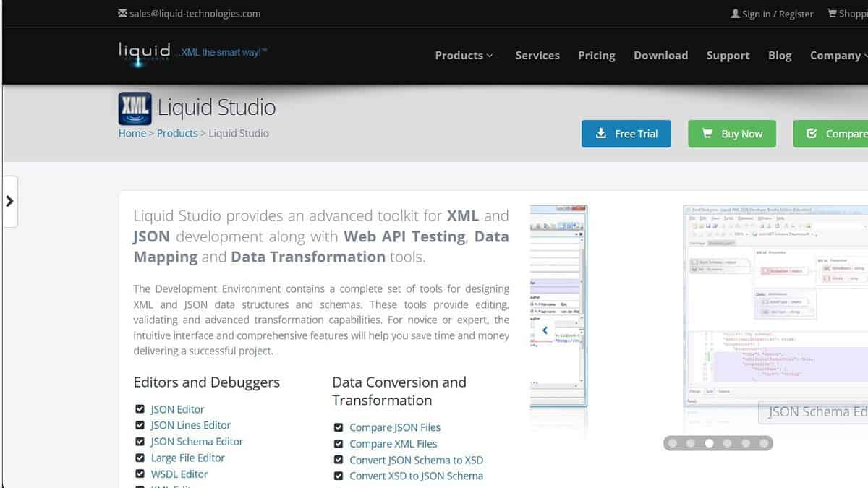
Task: Toggle the JSON Lines Editor checkbox
Action: 140,425
